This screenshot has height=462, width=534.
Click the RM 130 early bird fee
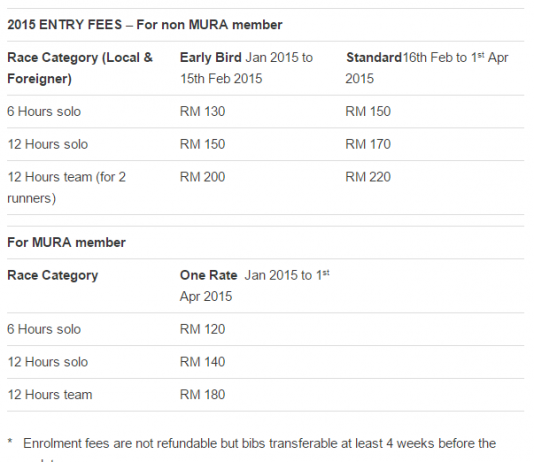coord(202,112)
